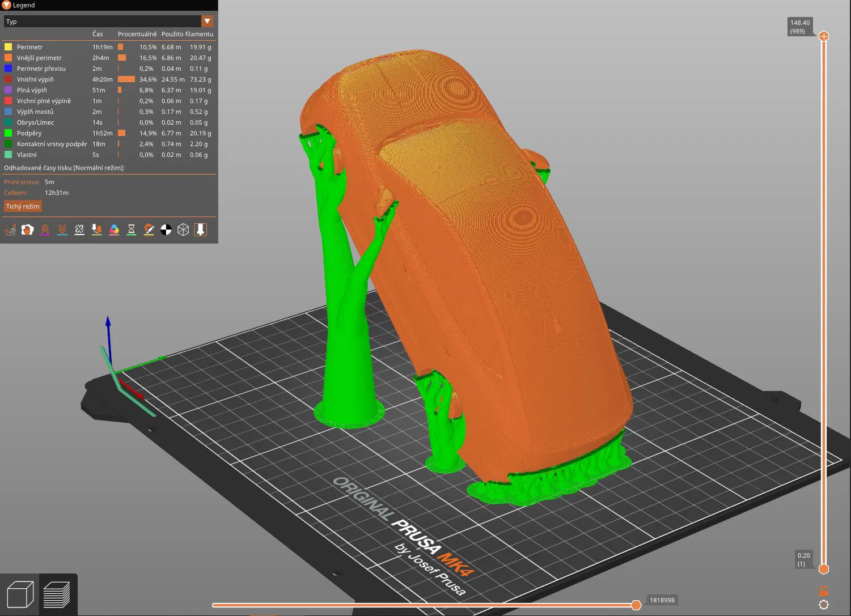Click the Typ dropdown arrow button
Screen dimensions: 851x616
coord(208,22)
